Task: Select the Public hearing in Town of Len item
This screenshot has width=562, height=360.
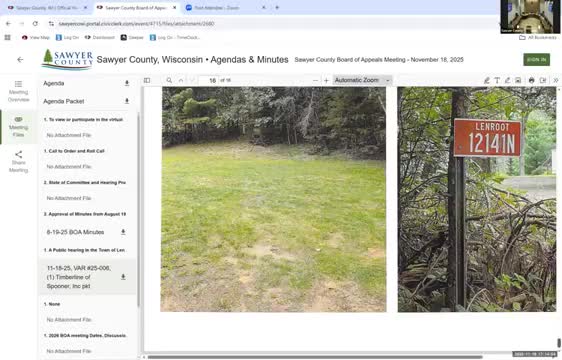Action: (84, 250)
